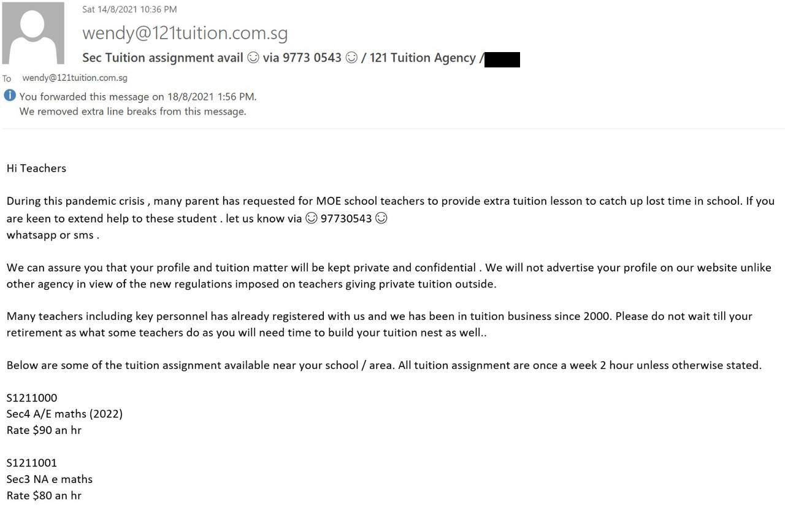Screen dimensions: 785x532
Task: Click assignment code S1211000
Action: pyautogui.click(x=32, y=398)
